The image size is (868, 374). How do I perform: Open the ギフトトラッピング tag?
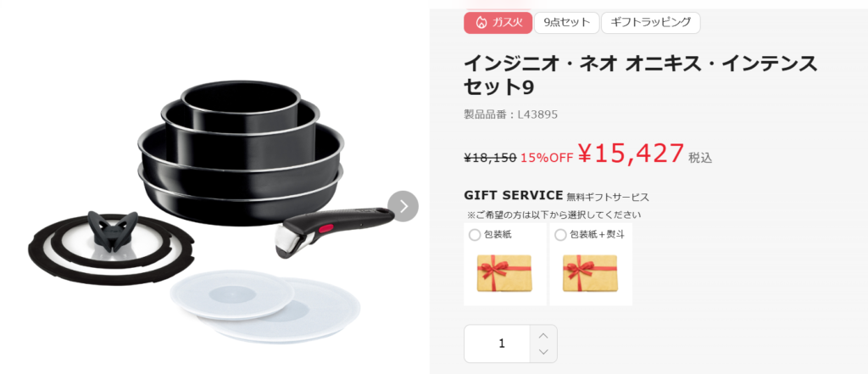click(x=650, y=23)
